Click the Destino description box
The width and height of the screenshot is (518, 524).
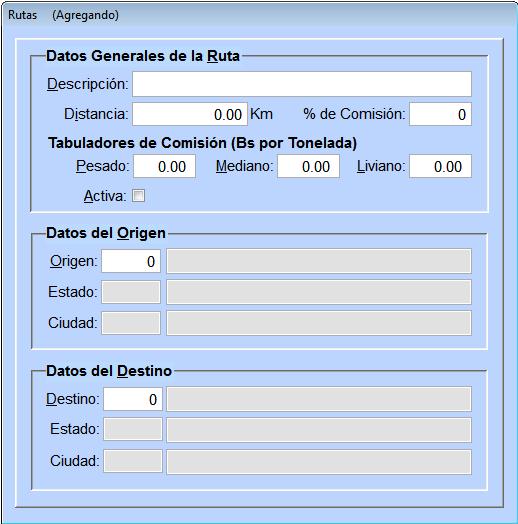(x=319, y=399)
